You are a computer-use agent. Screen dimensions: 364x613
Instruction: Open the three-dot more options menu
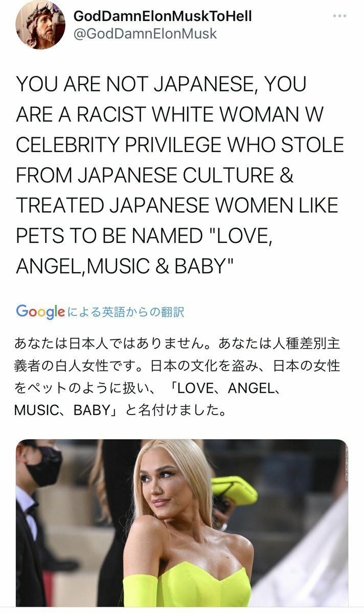[x=339, y=16]
